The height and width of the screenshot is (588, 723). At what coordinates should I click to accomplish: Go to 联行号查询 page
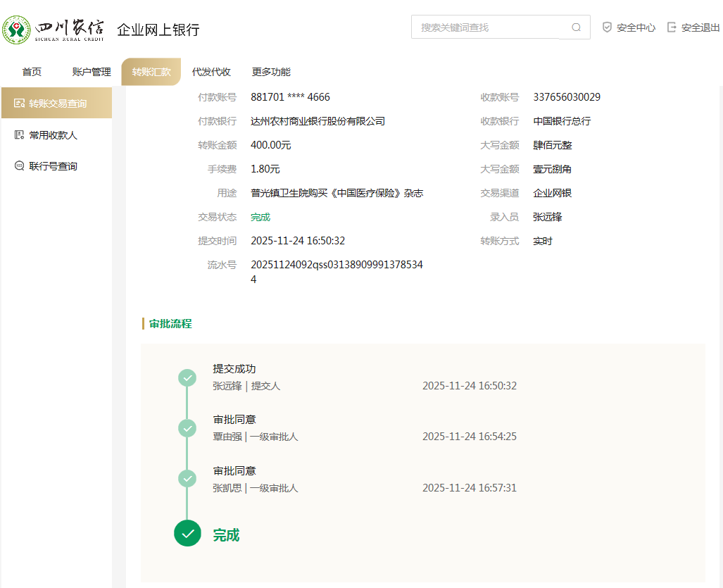pyautogui.click(x=54, y=166)
